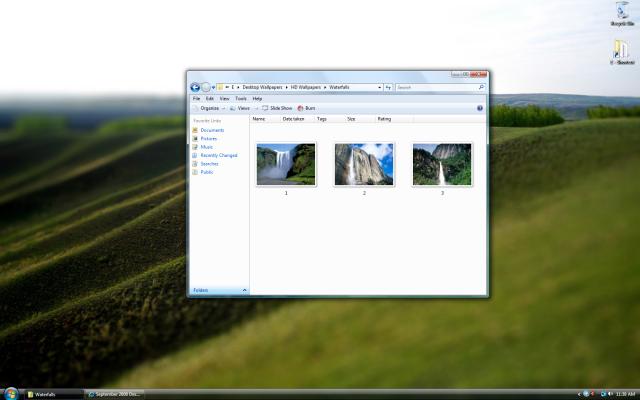Expand the Views dropdown arrow

tap(256, 109)
